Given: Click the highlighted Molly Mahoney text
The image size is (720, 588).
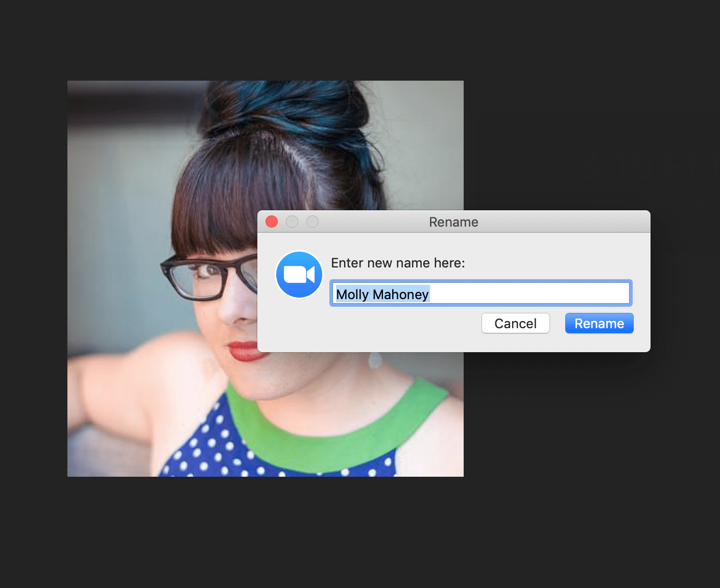Looking at the screenshot, I should [382, 294].
